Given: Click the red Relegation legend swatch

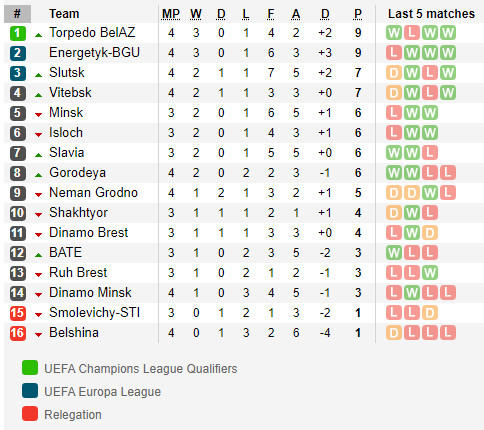Looking at the screenshot, I should coord(30,413).
